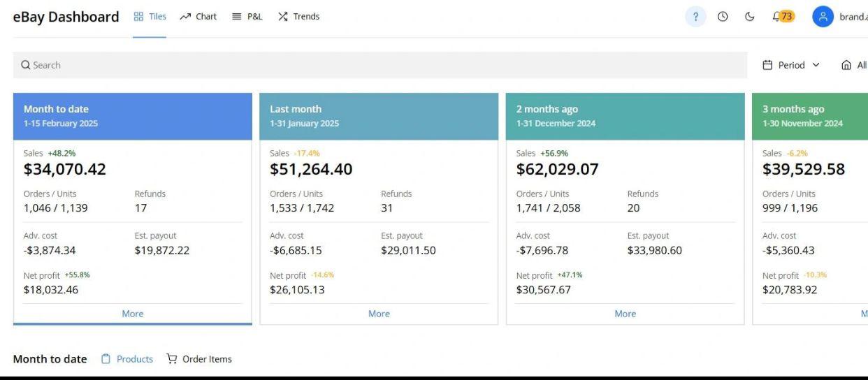Click net profit $20,783.92
The width and height of the screenshot is (868, 380).
pos(790,290)
